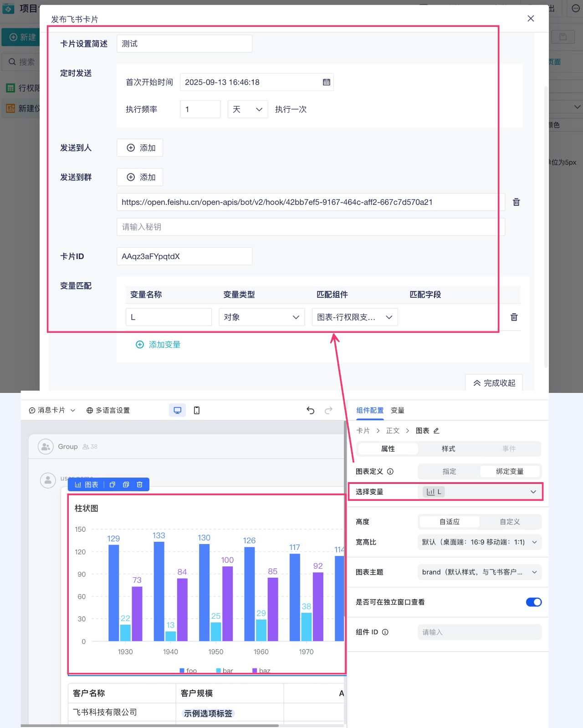Click info icon beside 图表定义

(390, 471)
